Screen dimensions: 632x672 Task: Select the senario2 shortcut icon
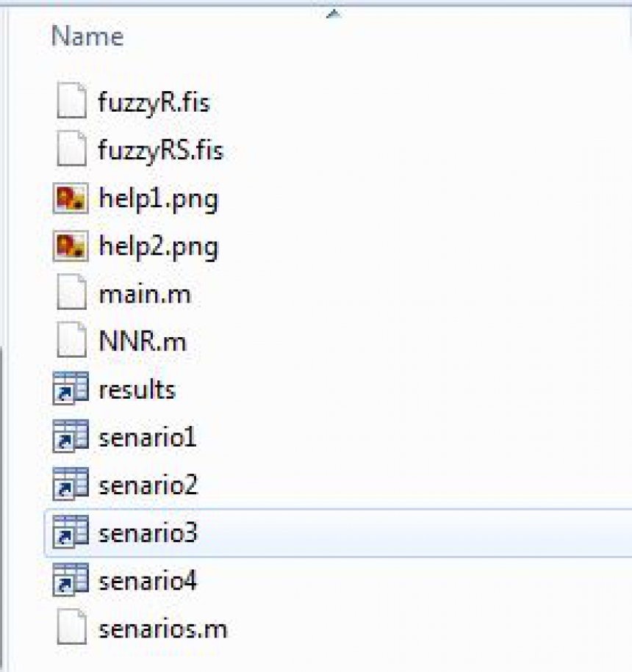click(x=71, y=484)
